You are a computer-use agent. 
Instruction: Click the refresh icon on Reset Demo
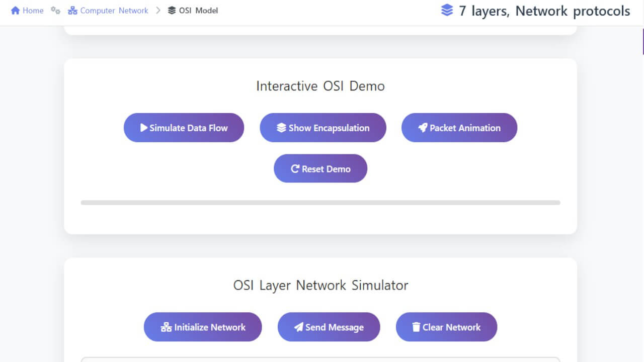click(294, 168)
